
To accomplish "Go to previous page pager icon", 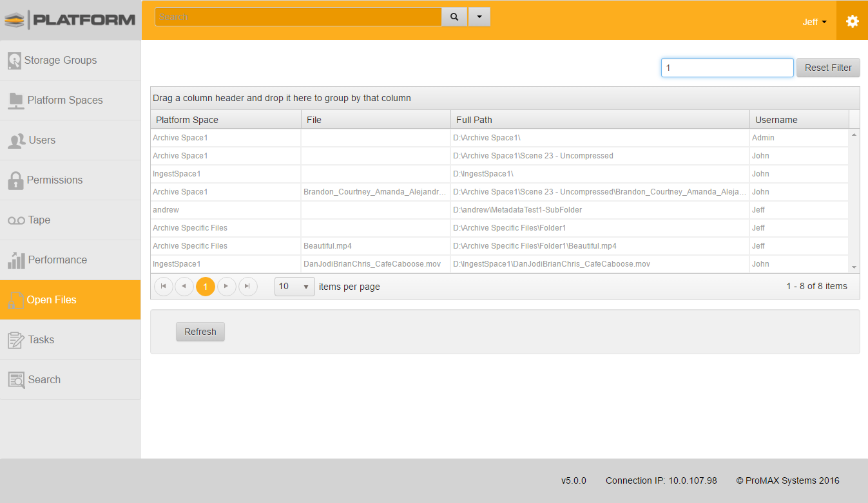I will point(184,287).
